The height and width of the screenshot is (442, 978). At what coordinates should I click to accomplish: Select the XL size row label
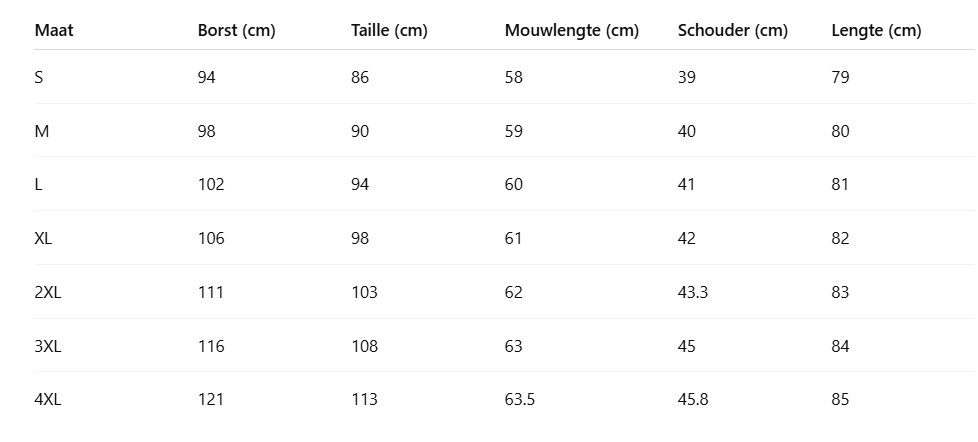pyautogui.click(x=43, y=238)
